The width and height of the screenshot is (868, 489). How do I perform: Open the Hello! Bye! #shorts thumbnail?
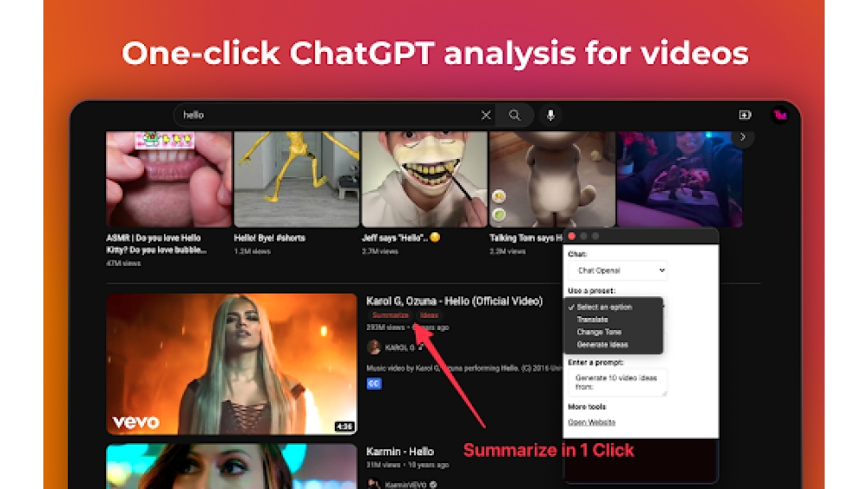[x=297, y=179]
